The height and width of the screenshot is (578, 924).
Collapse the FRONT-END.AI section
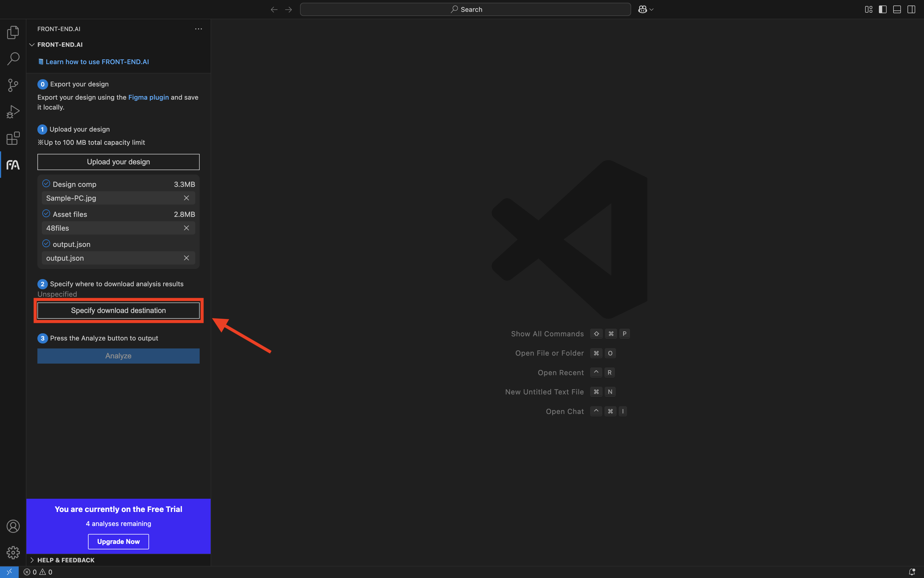tap(32, 45)
